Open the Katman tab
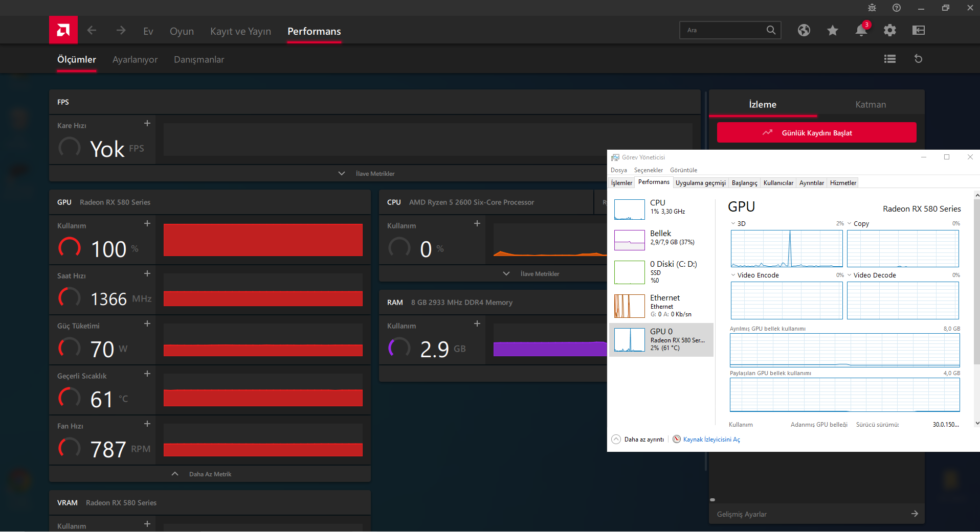The image size is (980, 532). 871,105
